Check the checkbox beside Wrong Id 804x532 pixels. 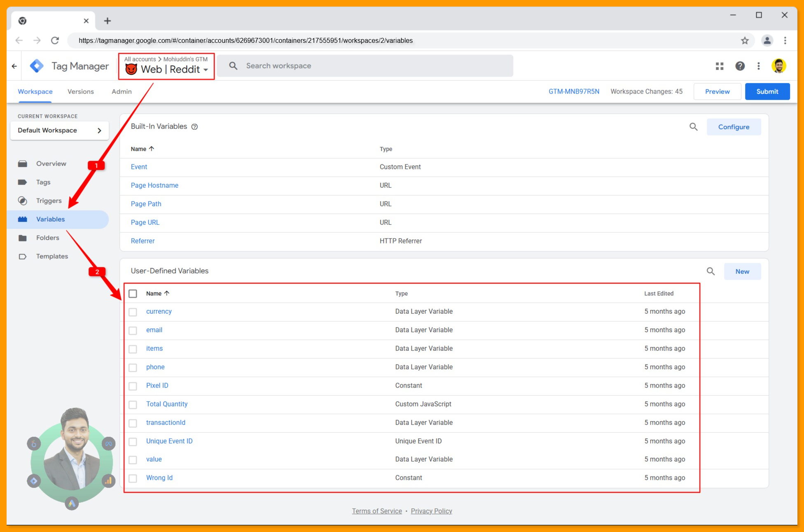133,478
